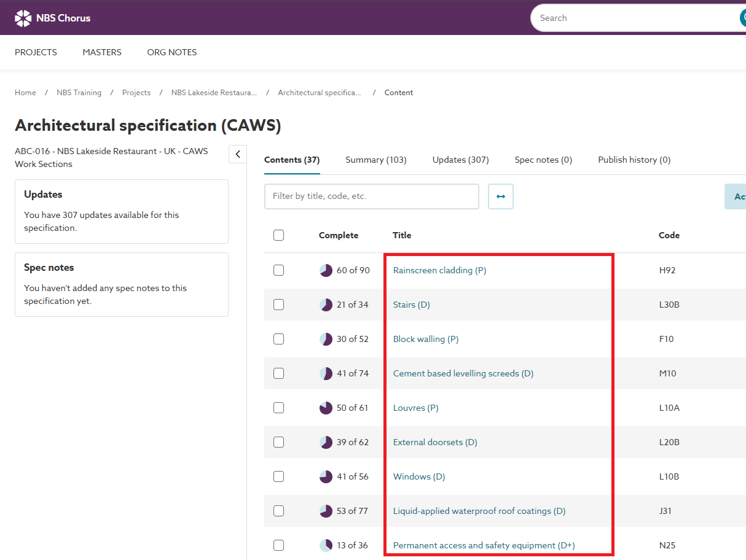746x560 pixels.
Task: Sort by the Complete column header
Action: [339, 235]
